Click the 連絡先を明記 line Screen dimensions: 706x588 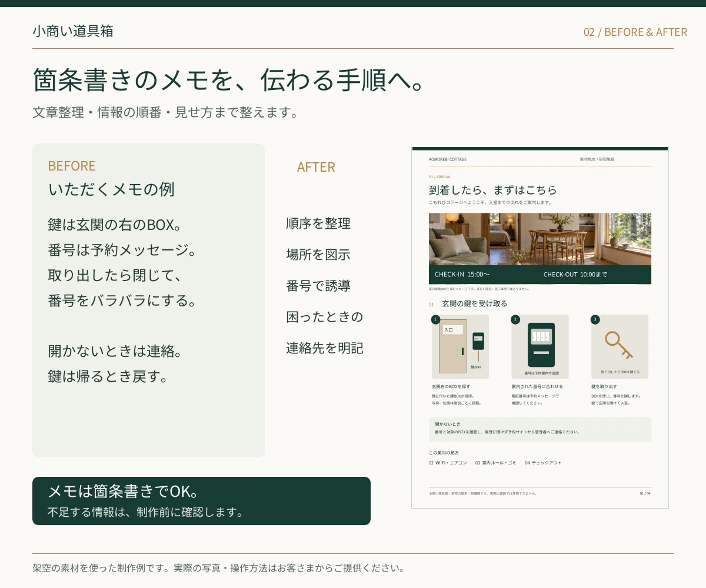coord(325,348)
